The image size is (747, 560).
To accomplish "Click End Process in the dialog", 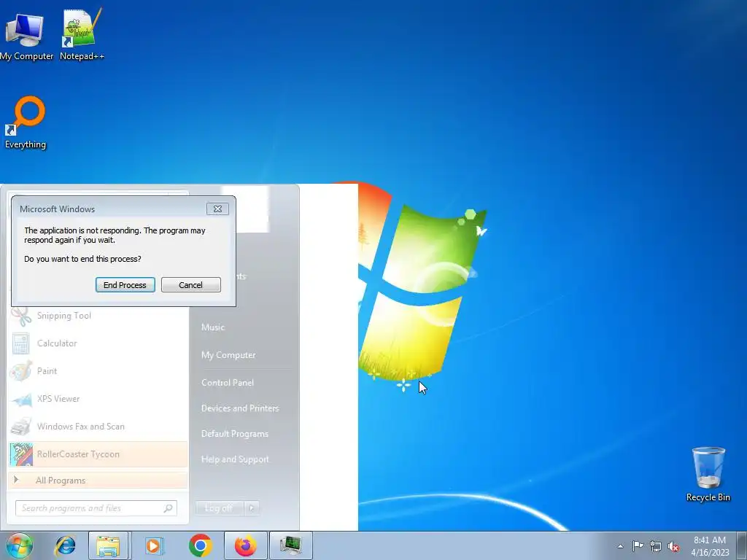I will pos(125,285).
